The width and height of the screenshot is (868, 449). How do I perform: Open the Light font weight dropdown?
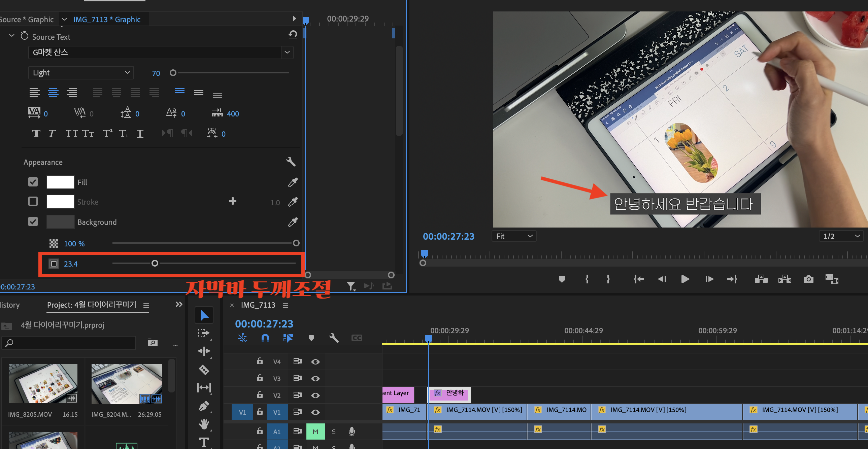81,73
